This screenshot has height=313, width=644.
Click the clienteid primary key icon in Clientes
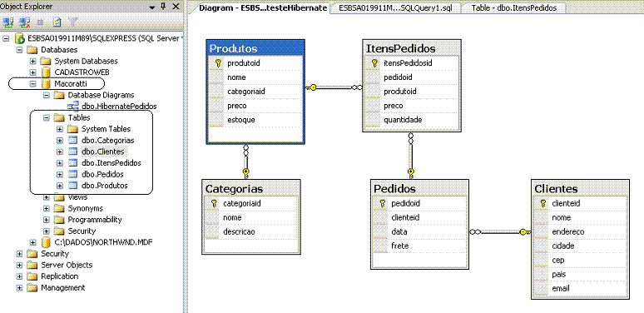pyautogui.click(x=543, y=203)
